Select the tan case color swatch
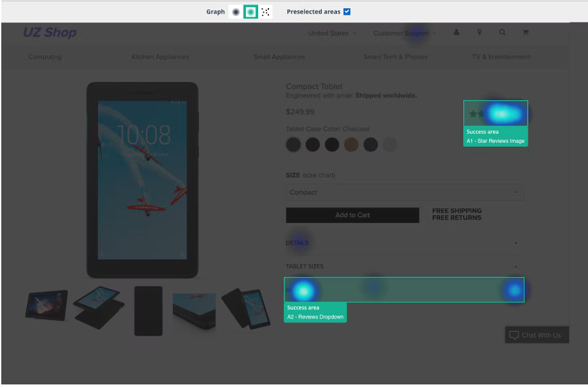This screenshot has width=588, height=387. [x=352, y=144]
